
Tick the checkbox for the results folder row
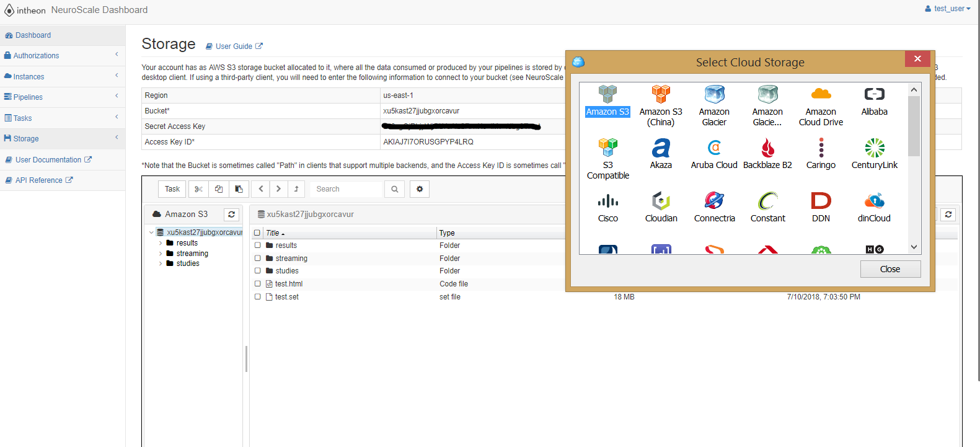258,246
